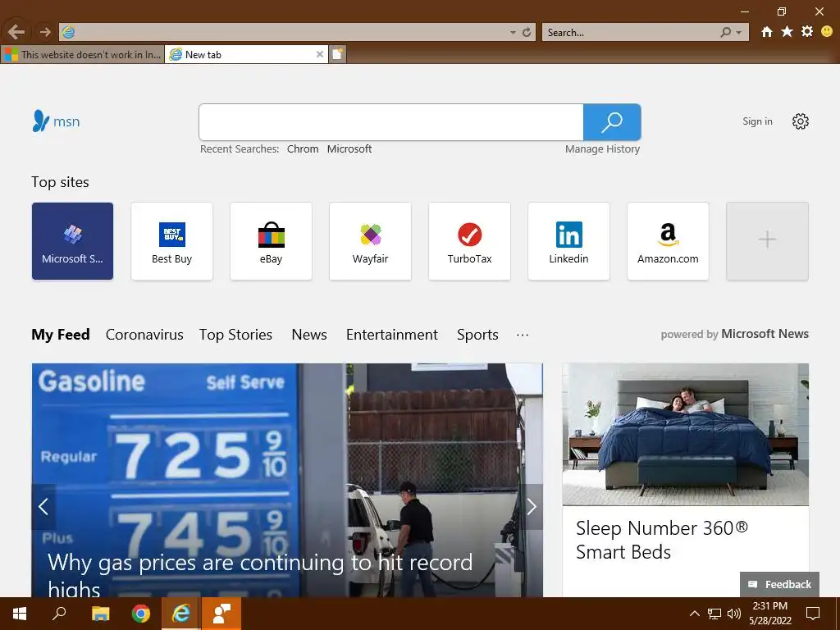Screen dimensions: 840x630
Task: Open 'Manage History' link
Action: [602, 149]
